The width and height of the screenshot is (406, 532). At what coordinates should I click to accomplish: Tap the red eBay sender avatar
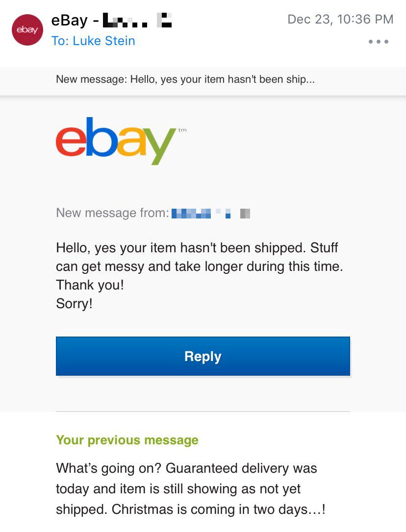tap(27, 30)
